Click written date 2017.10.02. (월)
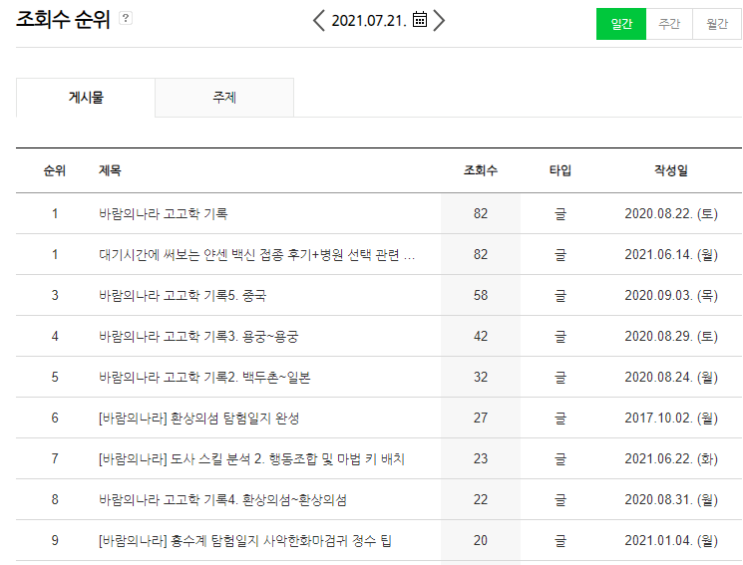 click(671, 418)
